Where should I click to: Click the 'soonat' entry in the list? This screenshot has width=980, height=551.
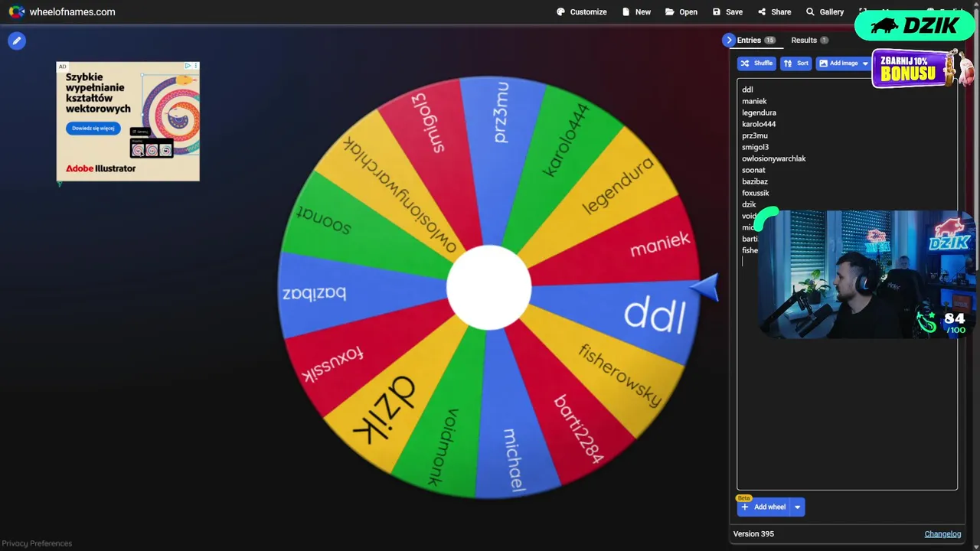click(753, 170)
